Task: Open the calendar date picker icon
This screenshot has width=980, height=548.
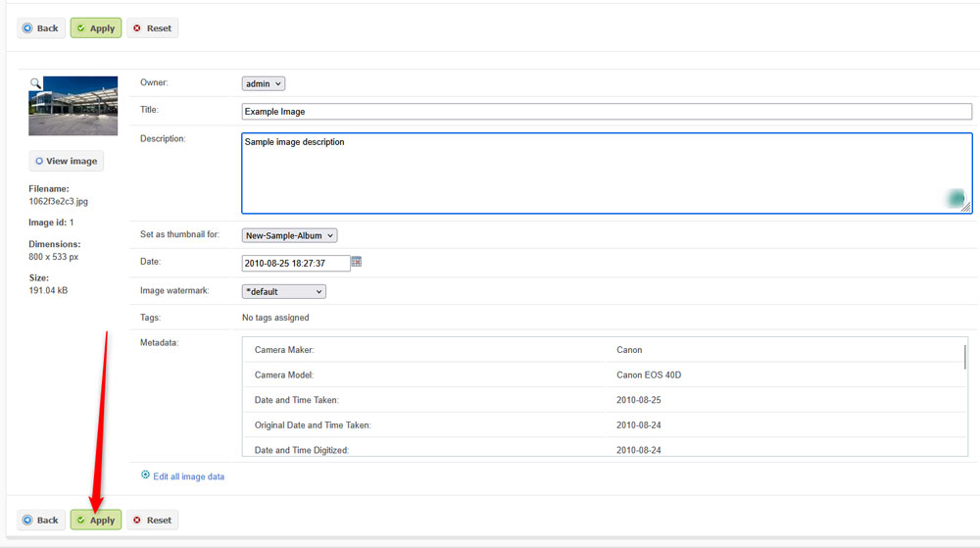Action: tap(357, 262)
